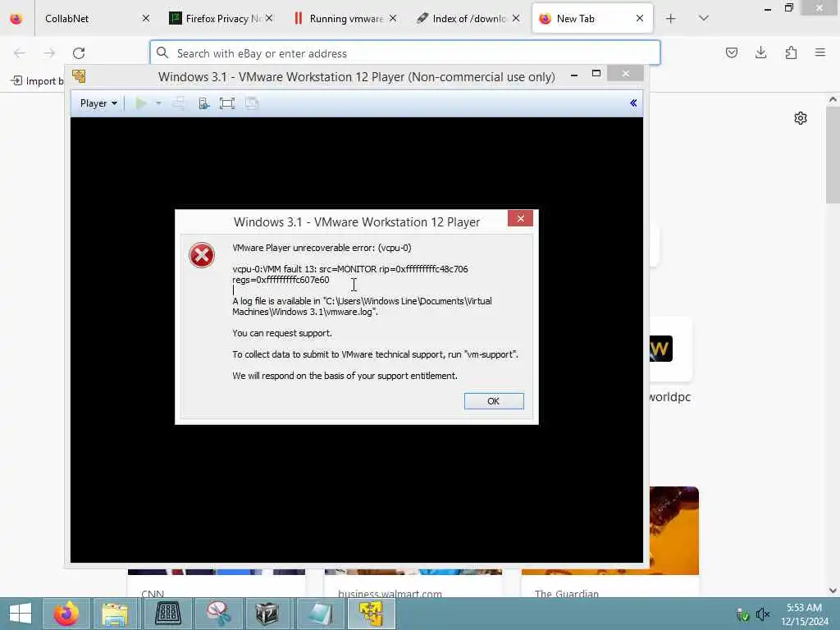This screenshot has width=840, height=630.
Task: Click Send Ctrl+Alt+Del toolbar icon
Action: pyautogui.click(x=179, y=103)
